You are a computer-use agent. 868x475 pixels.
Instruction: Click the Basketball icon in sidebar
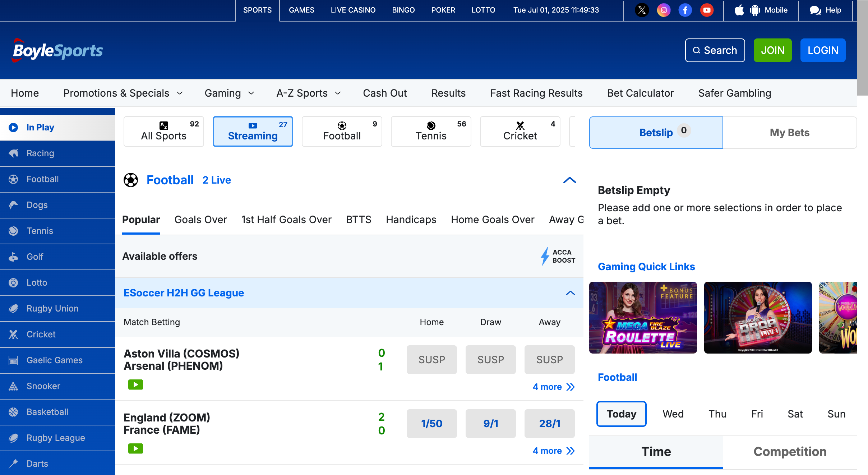click(13, 412)
